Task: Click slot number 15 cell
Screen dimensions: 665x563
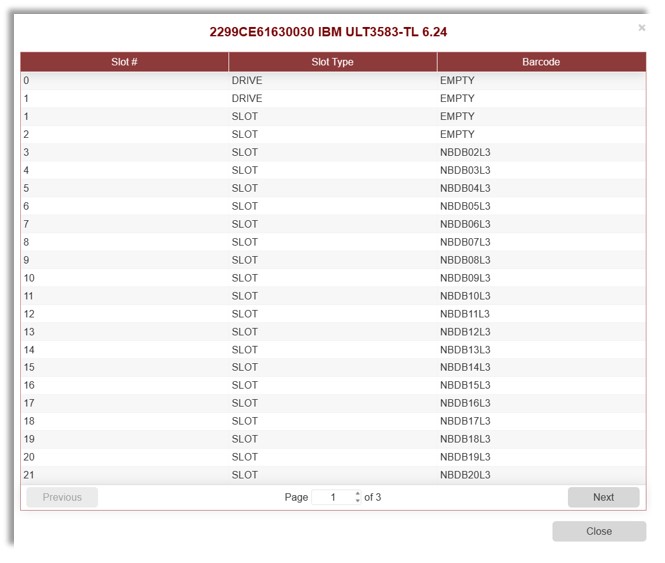Action: (x=29, y=367)
